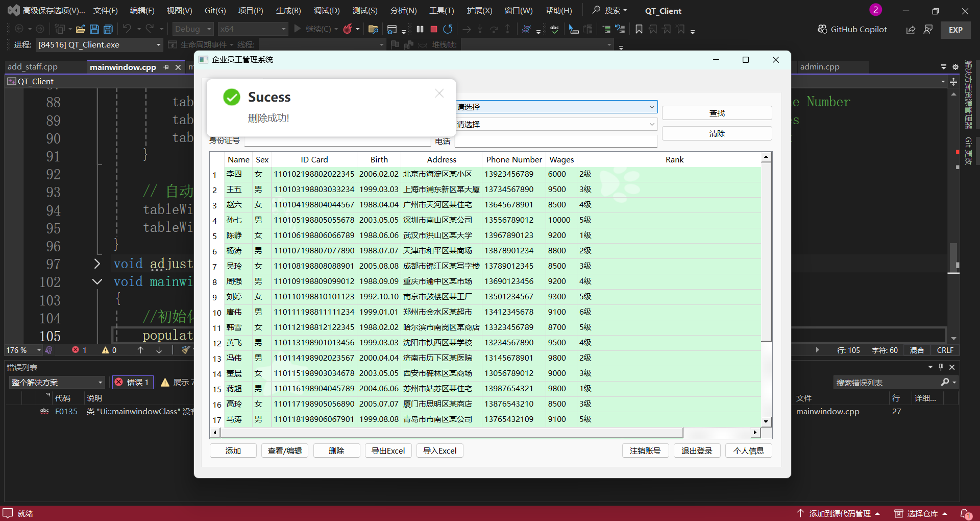Pin the mainwindow.cpp tab

point(166,67)
